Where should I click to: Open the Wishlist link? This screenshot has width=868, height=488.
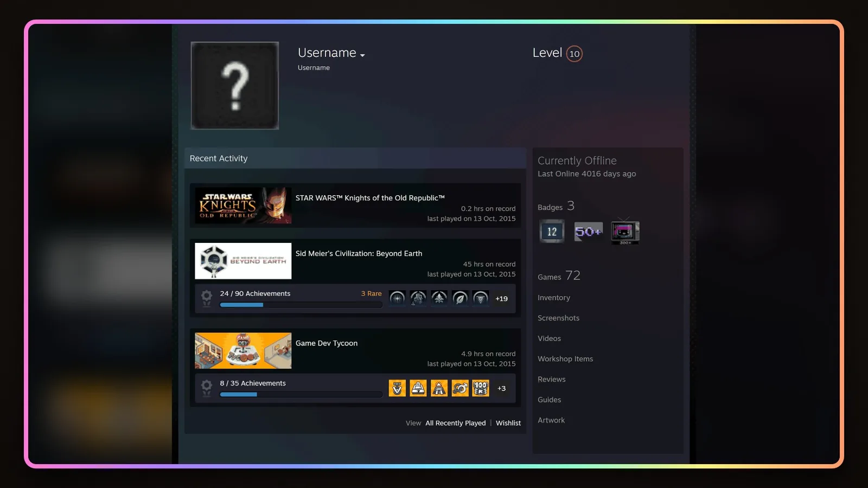pyautogui.click(x=508, y=423)
